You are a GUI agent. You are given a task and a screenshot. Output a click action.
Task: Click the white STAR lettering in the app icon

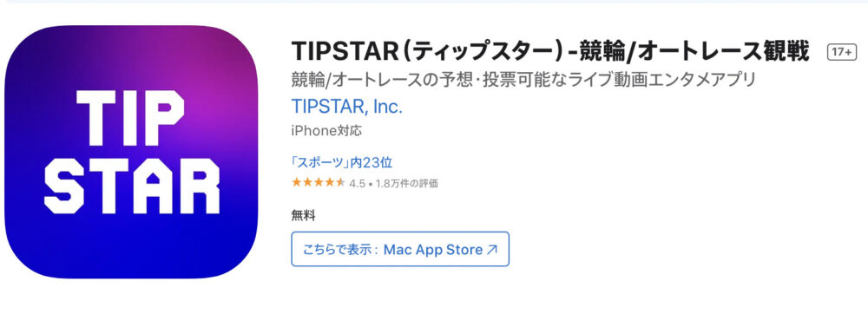132,186
